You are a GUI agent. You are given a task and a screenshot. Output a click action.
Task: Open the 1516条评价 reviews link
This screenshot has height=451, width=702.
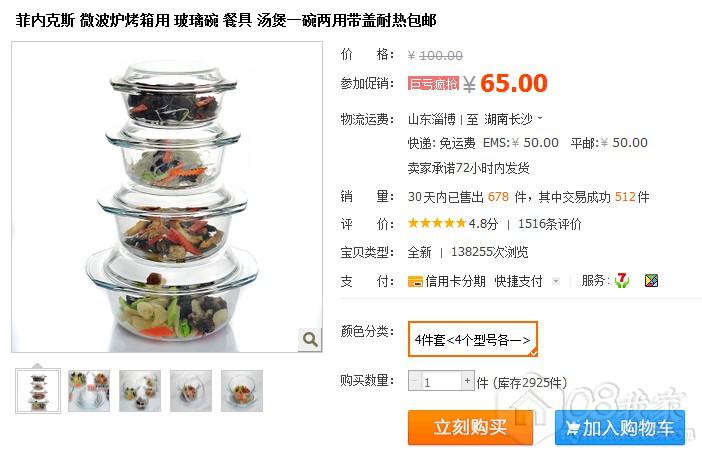549,224
